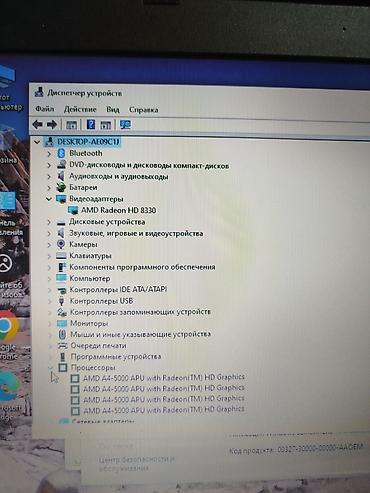Click the speaker icon beside Звуковые, игровые и видеоустройства
This screenshot has height=493, width=370.
click(61, 233)
